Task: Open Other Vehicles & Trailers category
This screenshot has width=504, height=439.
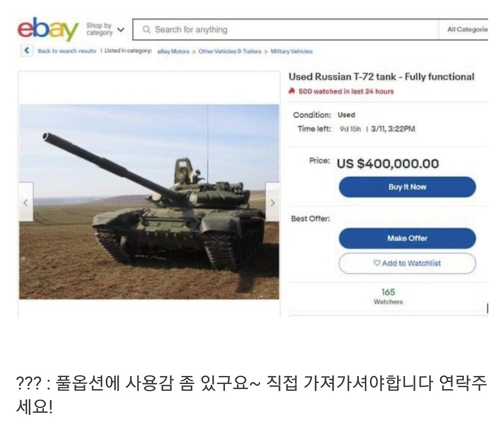Action: tap(230, 51)
